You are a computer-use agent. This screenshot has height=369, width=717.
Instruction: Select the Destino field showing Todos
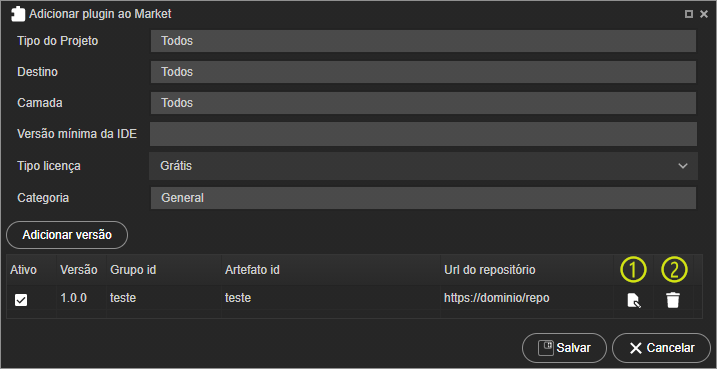(x=423, y=72)
